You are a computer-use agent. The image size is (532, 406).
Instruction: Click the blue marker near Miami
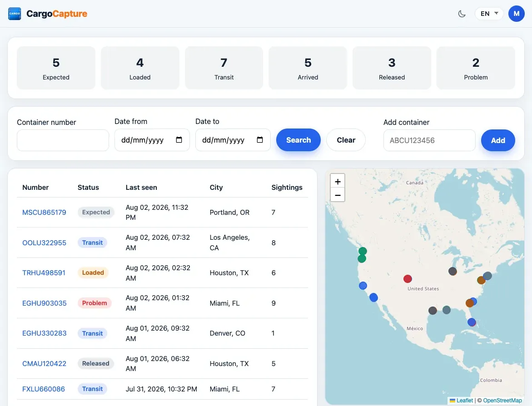coord(472,322)
